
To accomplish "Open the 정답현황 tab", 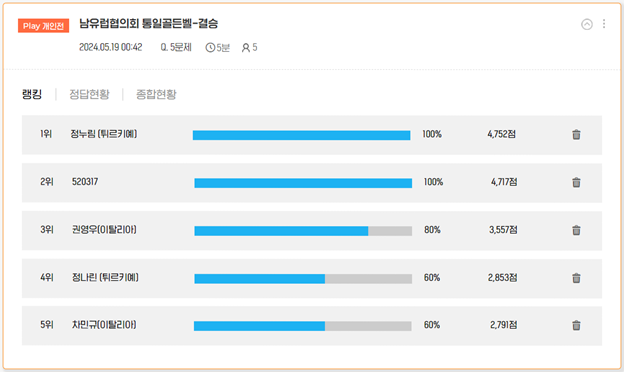I will 89,94.
